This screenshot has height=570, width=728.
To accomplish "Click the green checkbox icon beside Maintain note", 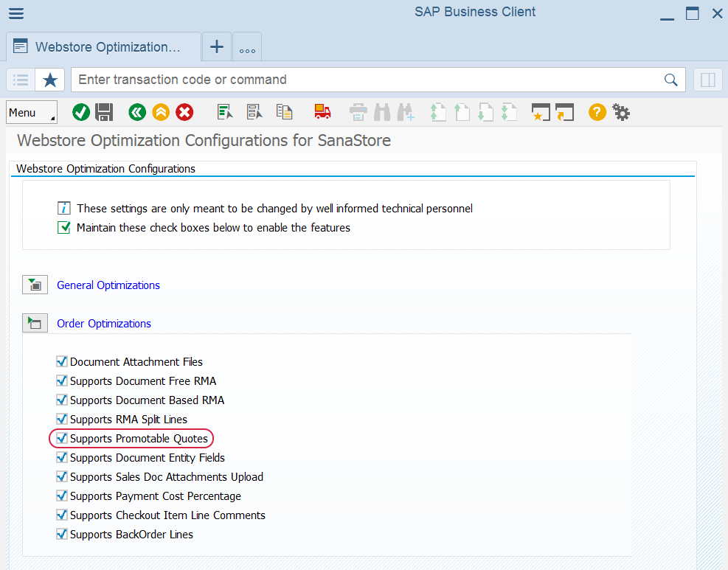I will [x=63, y=227].
